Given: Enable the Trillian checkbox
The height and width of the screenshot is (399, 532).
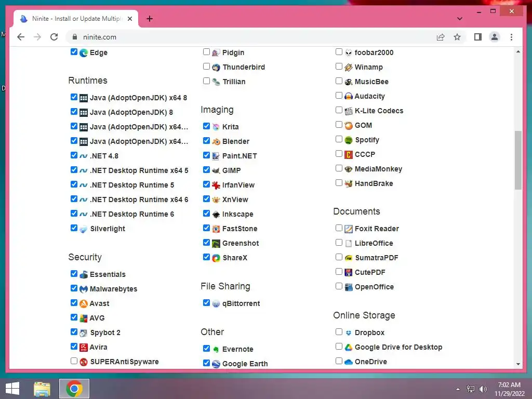Looking at the screenshot, I should pos(206,81).
